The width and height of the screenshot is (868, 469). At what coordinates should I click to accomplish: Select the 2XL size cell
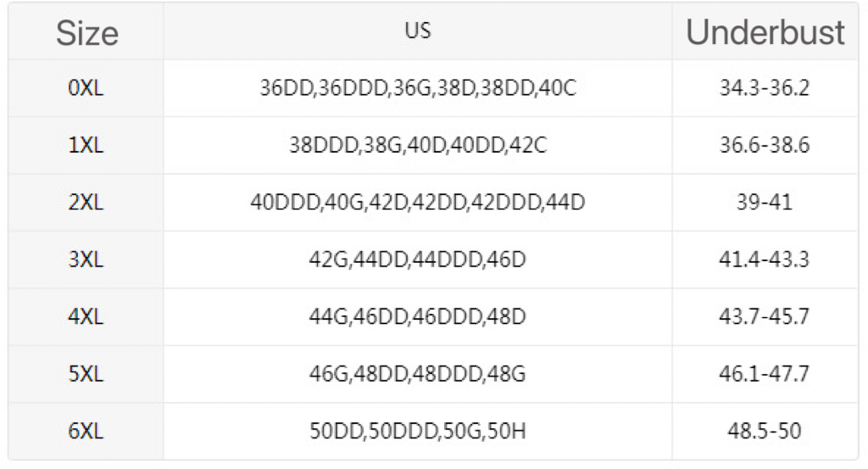pyautogui.click(x=86, y=203)
